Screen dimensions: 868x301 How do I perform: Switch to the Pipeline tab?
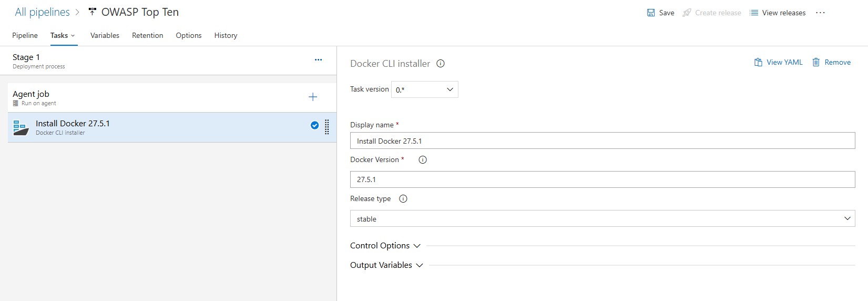tap(25, 35)
